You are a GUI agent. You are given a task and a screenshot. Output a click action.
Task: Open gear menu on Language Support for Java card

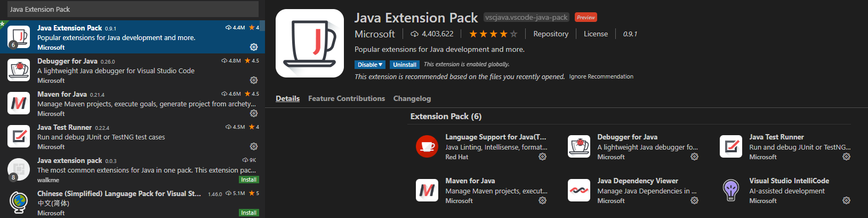click(542, 157)
